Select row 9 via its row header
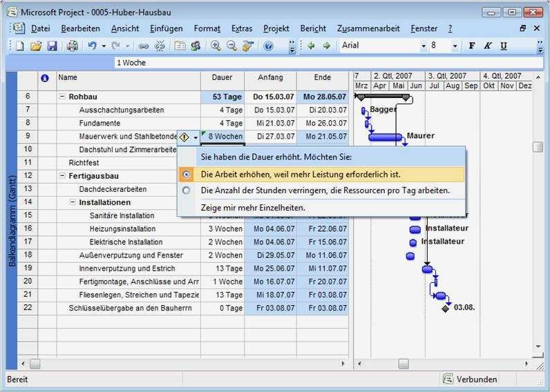Screen dimensions: 550x392 tap(28, 136)
